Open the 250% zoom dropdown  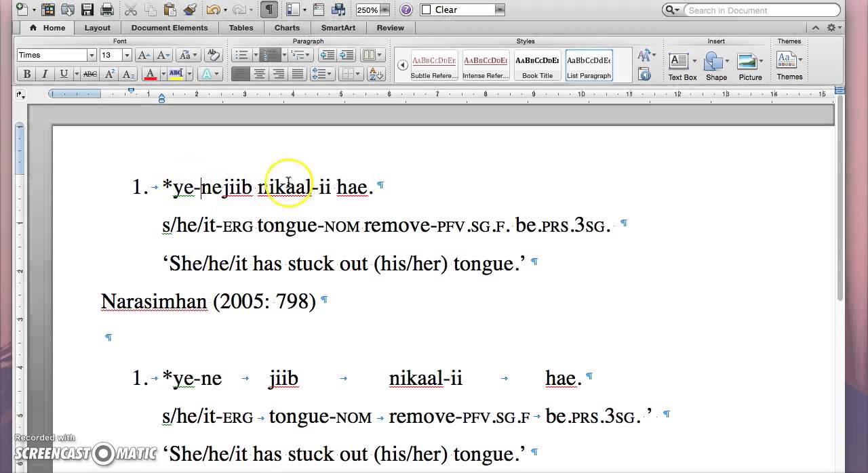[384, 9]
